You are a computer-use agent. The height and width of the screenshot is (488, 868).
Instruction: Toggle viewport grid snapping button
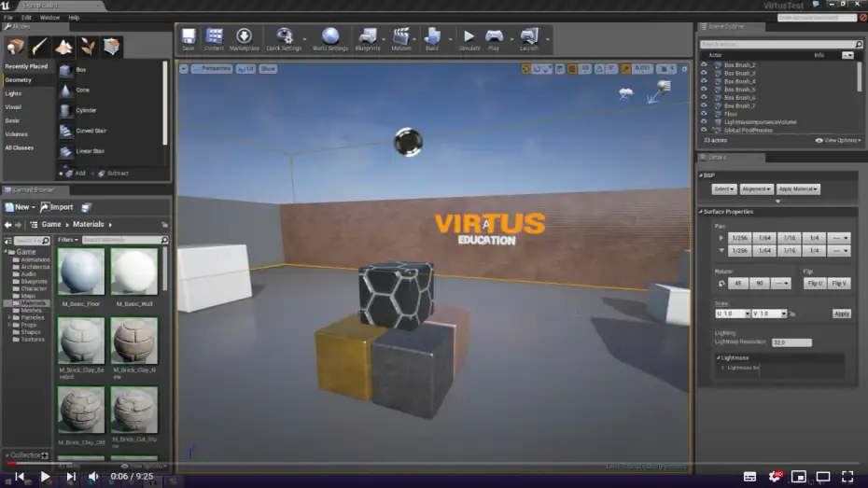click(x=572, y=69)
